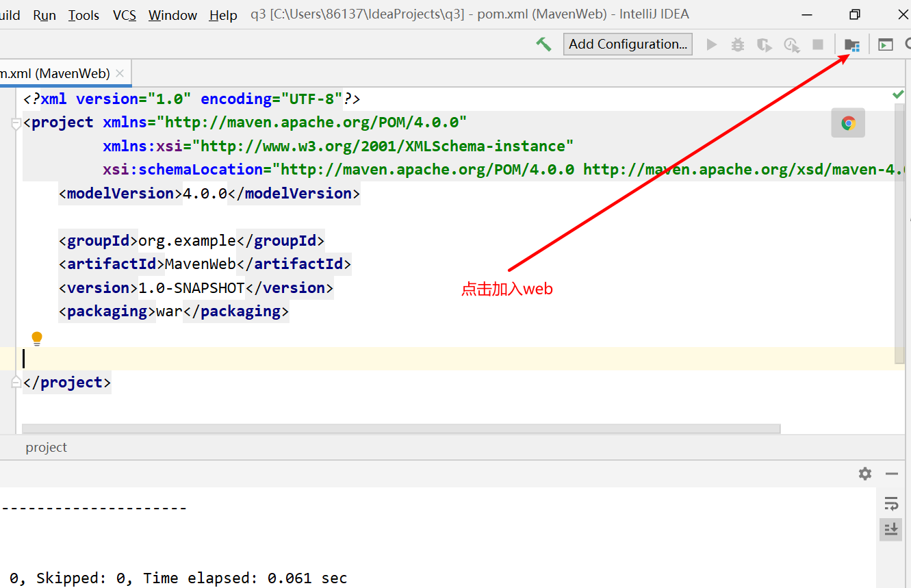Click the yellow intention lightbulb icon
The image size is (911, 588).
(x=37, y=338)
